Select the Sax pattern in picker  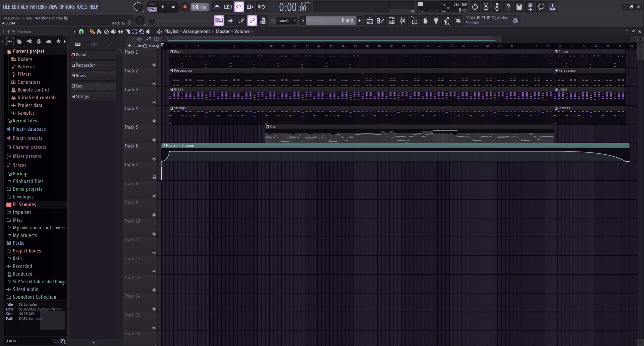94,86
